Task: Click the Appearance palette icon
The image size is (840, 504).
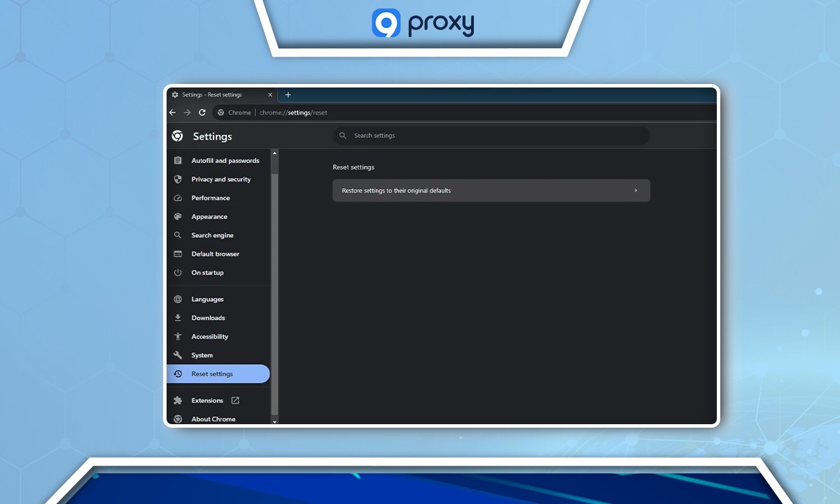Action: coord(178,217)
